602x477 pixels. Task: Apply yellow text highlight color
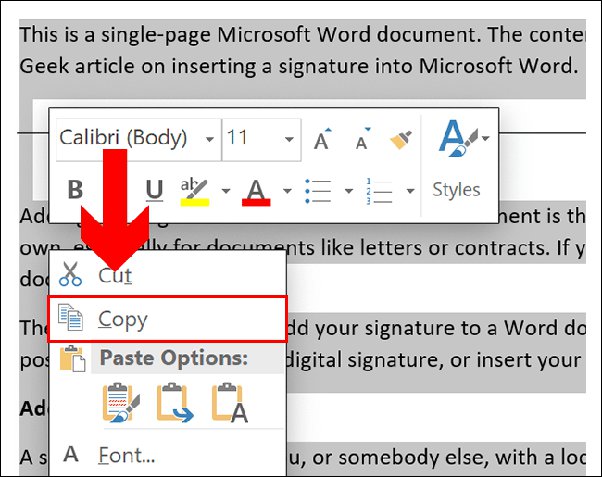pyautogui.click(x=191, y=189)
